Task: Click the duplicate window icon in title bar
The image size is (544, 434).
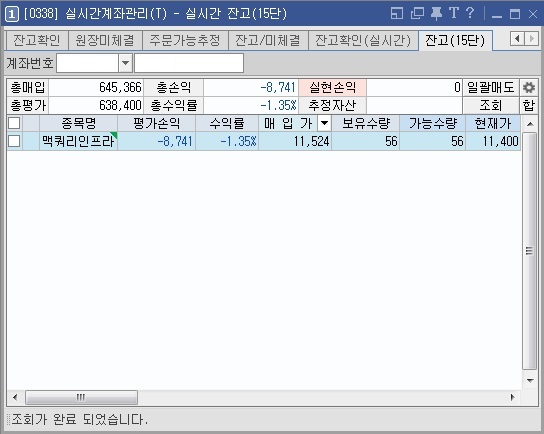Action: click(417, 14)
